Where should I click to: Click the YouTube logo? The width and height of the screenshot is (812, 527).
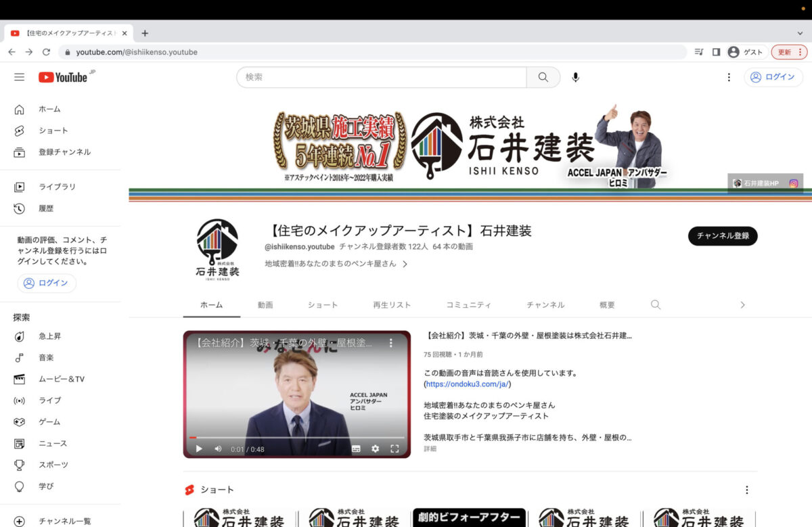click(63, 77)
